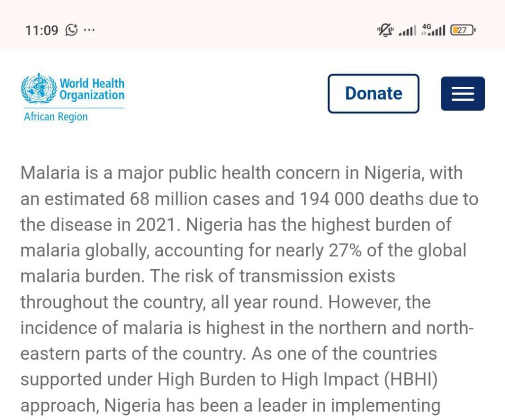The image size is (505, 420).
Task: Open the hamburger navigation menu
Action: click(x=462, y=94)
